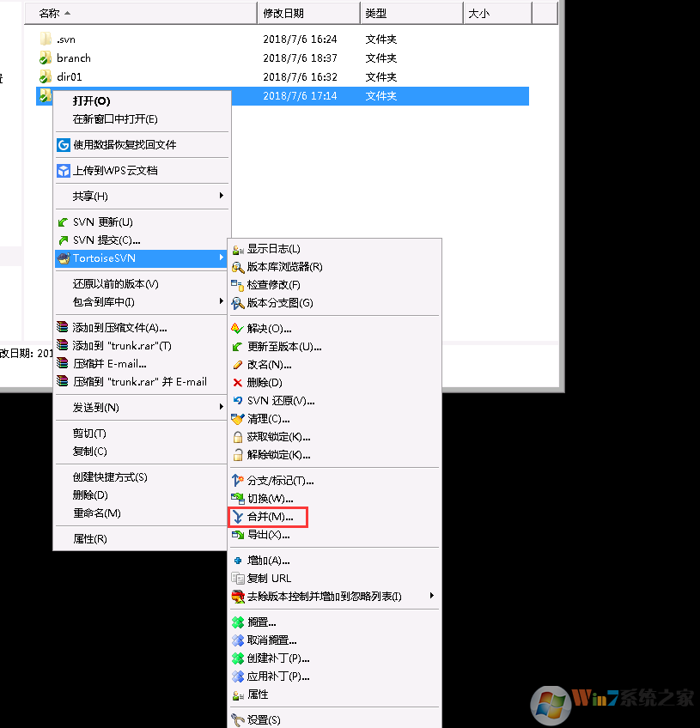Image resolution: width=700 pixels, height=728 pixels.
Task: Expand the 包含到库中(I) submenu arrow
Action: [222, 301]
